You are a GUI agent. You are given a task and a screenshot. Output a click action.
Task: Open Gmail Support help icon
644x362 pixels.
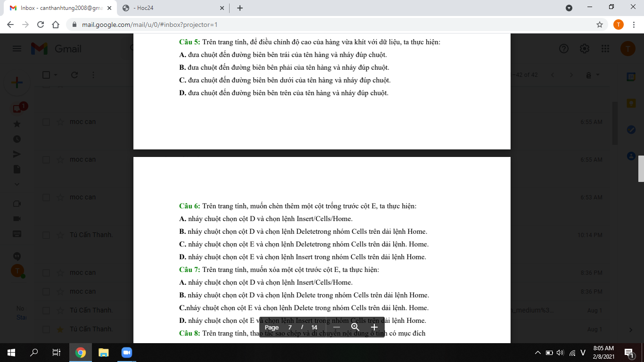pos(563,49)
